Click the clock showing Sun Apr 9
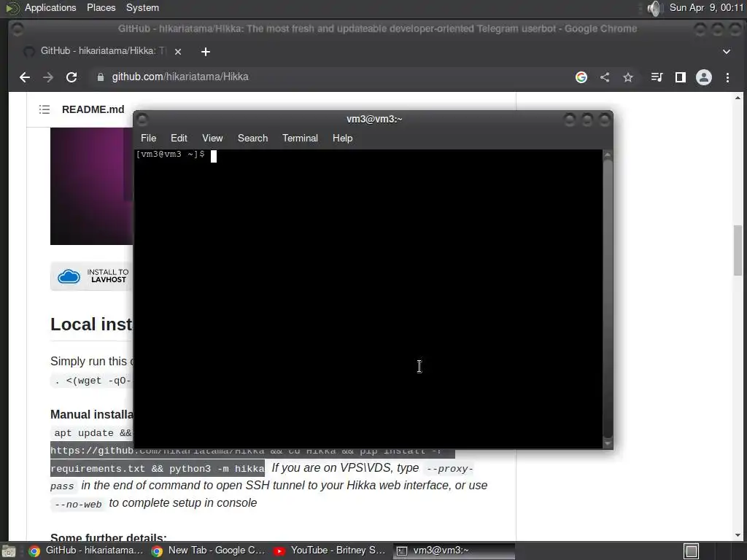 706,7
